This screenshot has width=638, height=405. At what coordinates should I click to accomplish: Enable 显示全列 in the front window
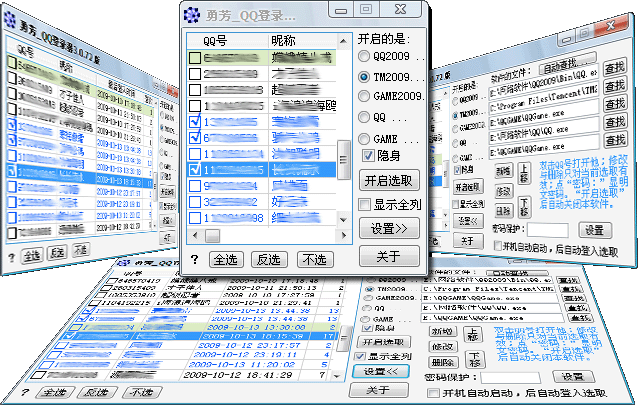(365, 204)
